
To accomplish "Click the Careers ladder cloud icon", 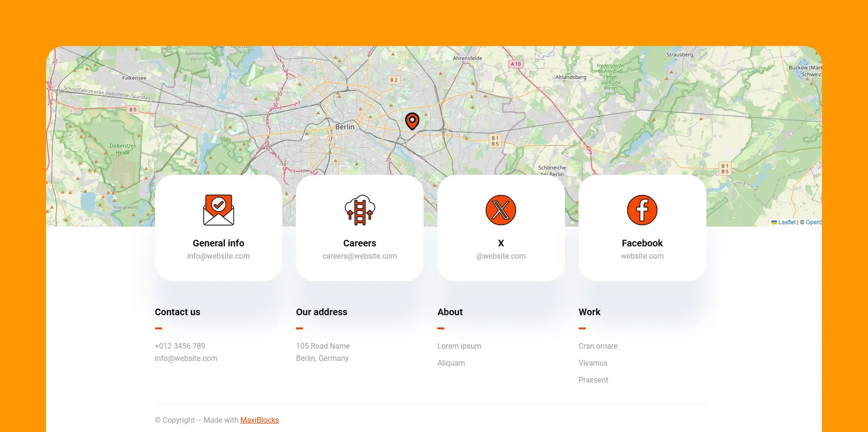I will (359, 210).
